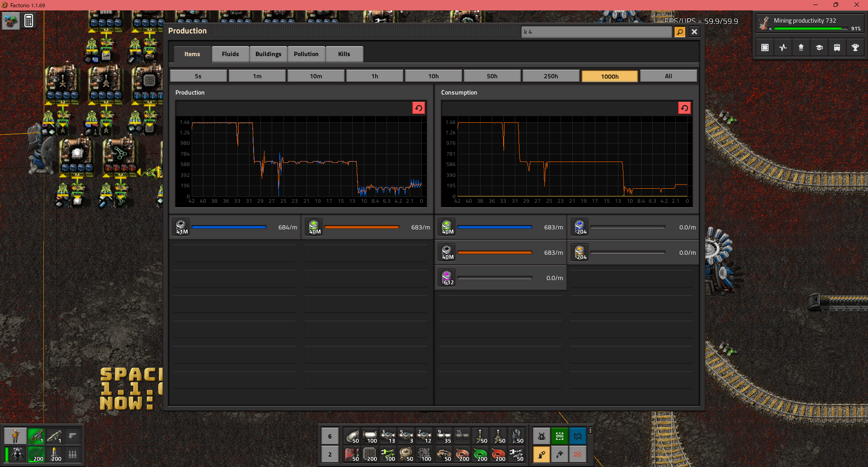The height and width of the screenshot is (467, 868).
Task: Open the trains overview icon
Action: pyautogui.click(x=837, y=48)
